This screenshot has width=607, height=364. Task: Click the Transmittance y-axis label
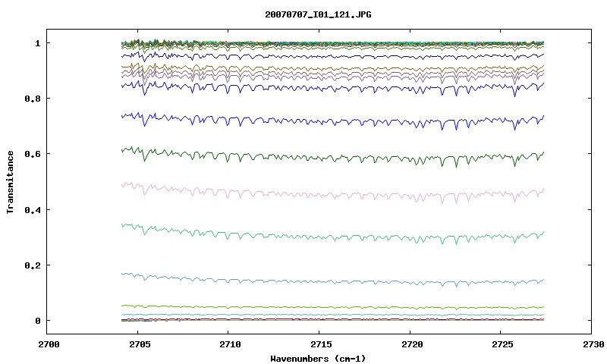(11, 182)
